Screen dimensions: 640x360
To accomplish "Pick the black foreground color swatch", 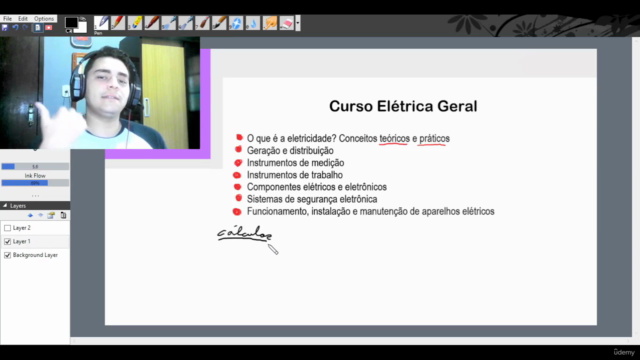I will [x=71, y=22].
